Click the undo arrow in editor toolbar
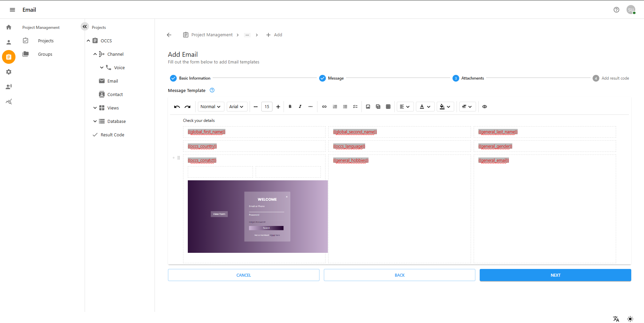Screen dimensions: 644x323 click(x=177, y=107)
